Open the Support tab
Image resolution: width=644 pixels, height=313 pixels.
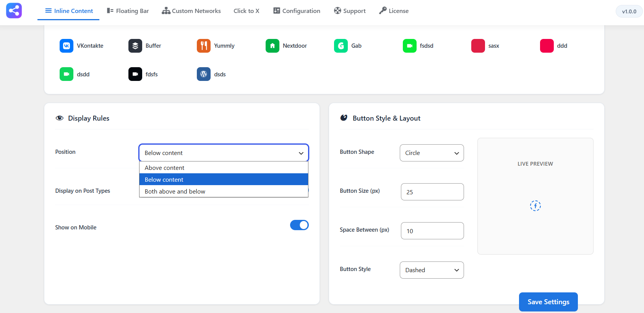(x=350, y=11)
